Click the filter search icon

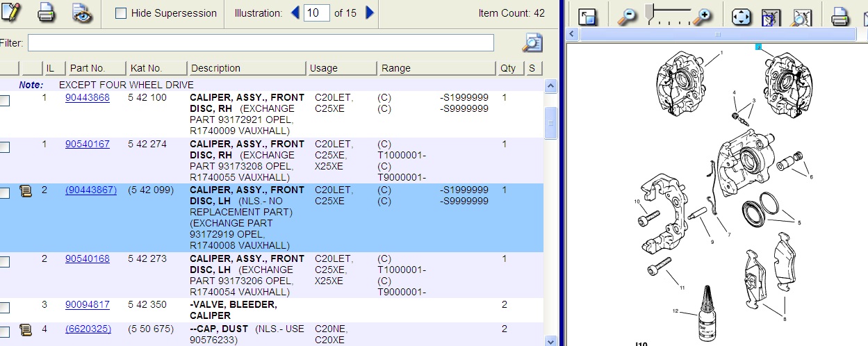click(x=532, y=43)
